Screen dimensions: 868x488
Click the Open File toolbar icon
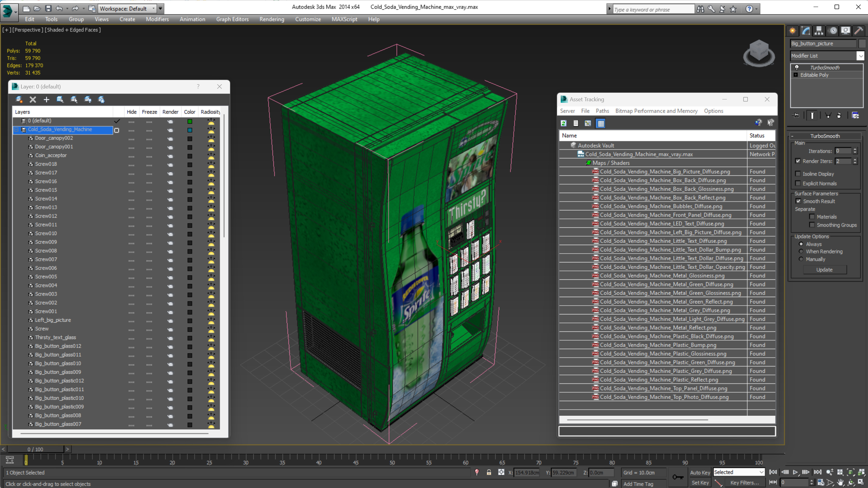click(x=37, y=9)
